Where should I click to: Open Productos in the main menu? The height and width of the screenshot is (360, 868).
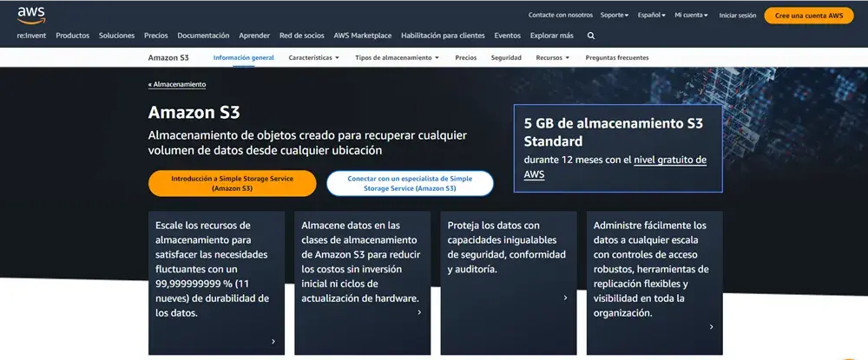pos(73,36)
